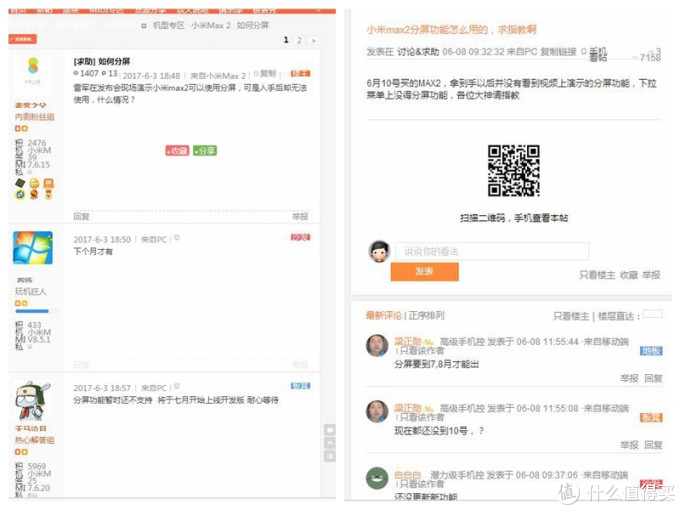Click the green avatar of commenter 白白白
Image resolution: width=680 pixels, height=510 pixels.
(377, 478)
